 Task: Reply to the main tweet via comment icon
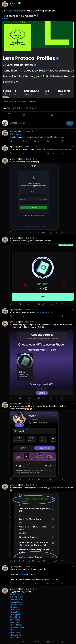(9, 114)
